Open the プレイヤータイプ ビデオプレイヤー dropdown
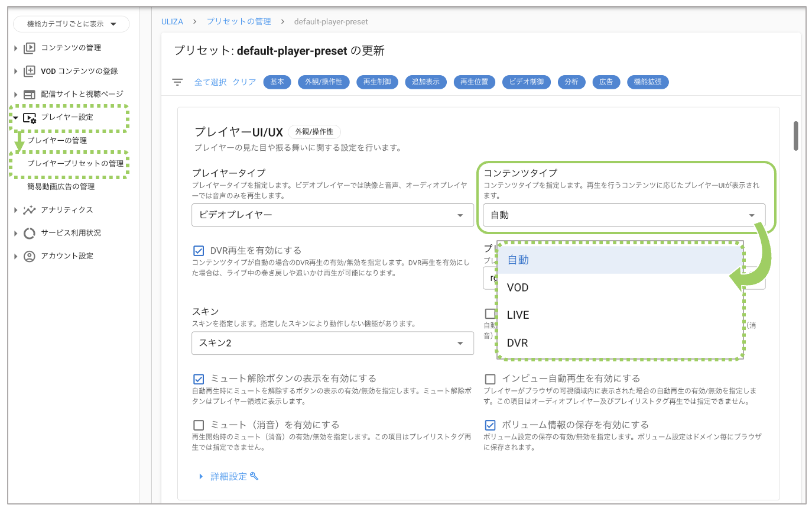 [333, 215]
